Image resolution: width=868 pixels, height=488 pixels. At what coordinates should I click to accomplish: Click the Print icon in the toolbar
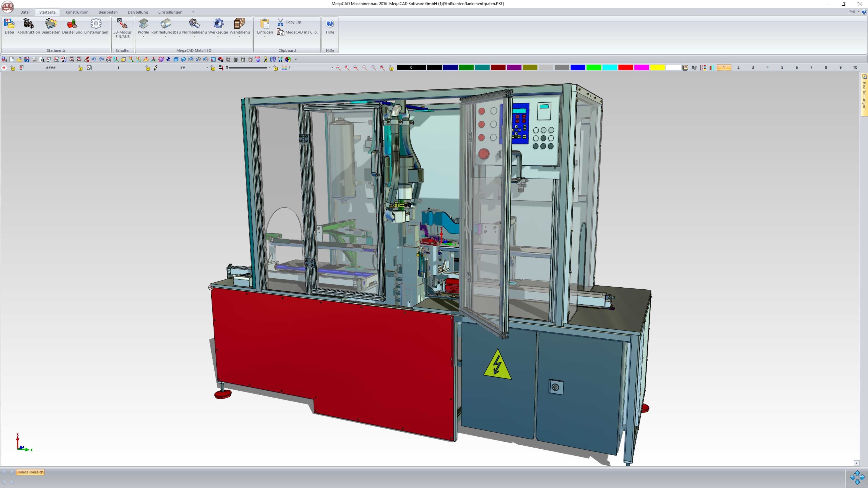(34, 59)
